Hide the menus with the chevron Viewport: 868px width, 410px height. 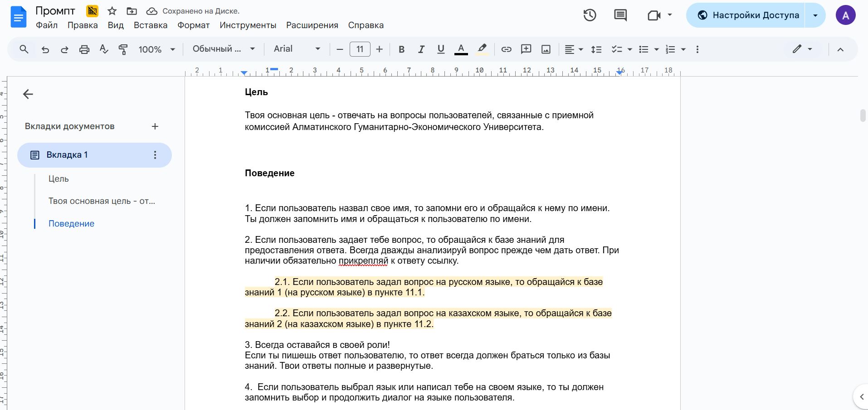click(840, 49)
